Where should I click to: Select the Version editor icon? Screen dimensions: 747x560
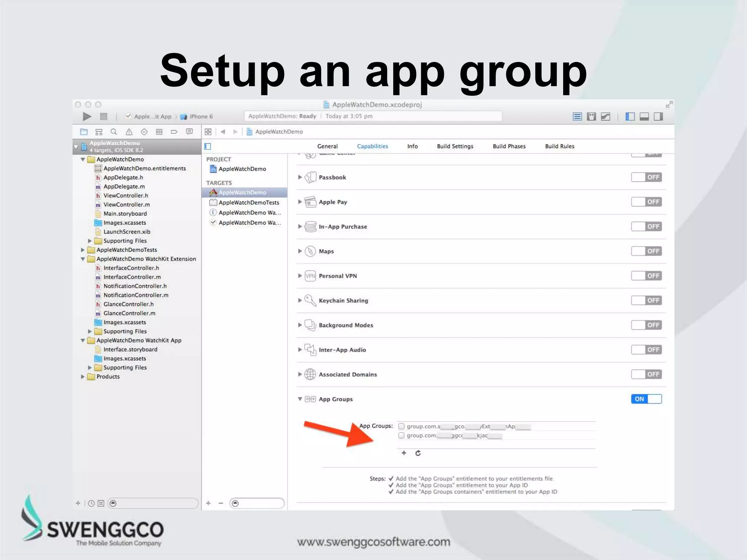click(605, 117)
